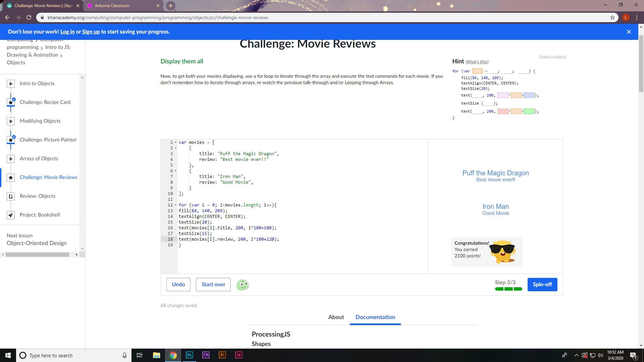Bookmark this page with the star icon
The height and width of the screenshot is (362, 644).
click(x=612, y=17)
